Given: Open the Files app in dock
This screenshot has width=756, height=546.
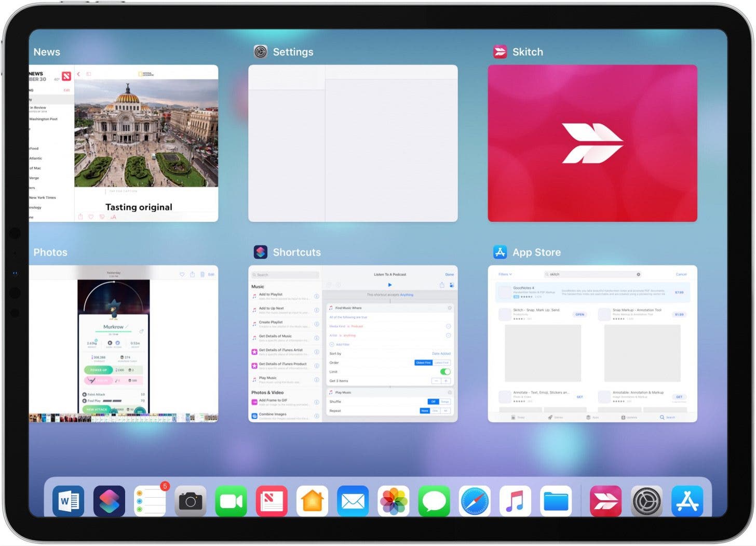Looking at the screenshot, I should 556,501.
